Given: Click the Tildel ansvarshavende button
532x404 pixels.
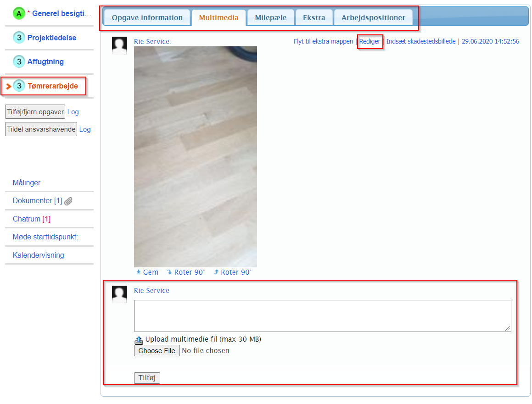Looking at the screenshot, I should (41, 129).
